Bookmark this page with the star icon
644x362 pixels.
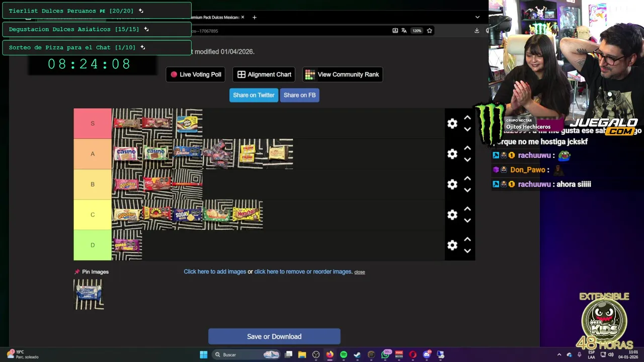429,31
